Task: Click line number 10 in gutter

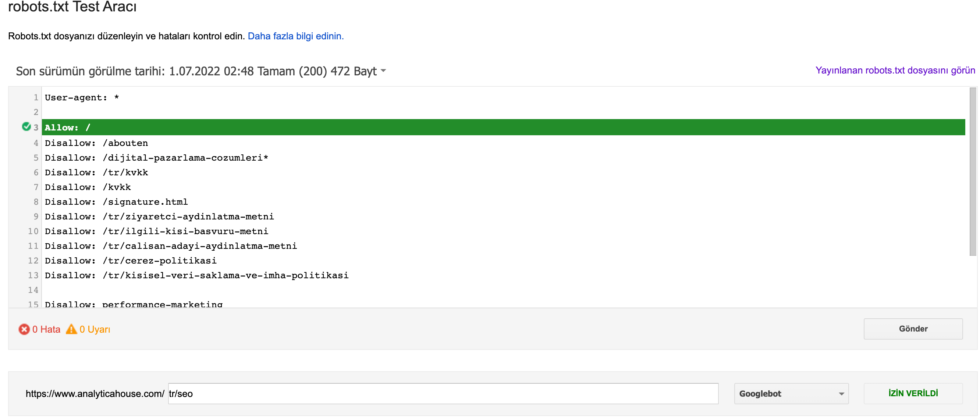Action: [x=33, y=231]
